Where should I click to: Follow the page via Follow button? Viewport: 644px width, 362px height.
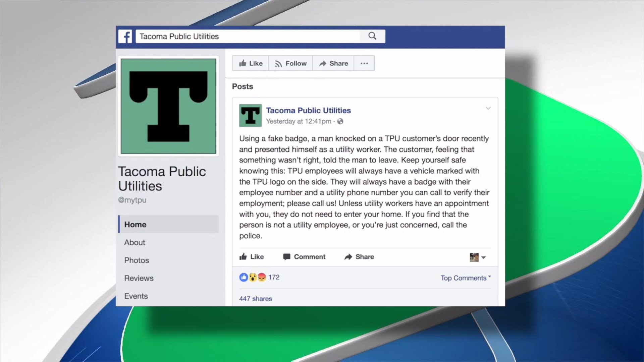(x=290, y=63)
